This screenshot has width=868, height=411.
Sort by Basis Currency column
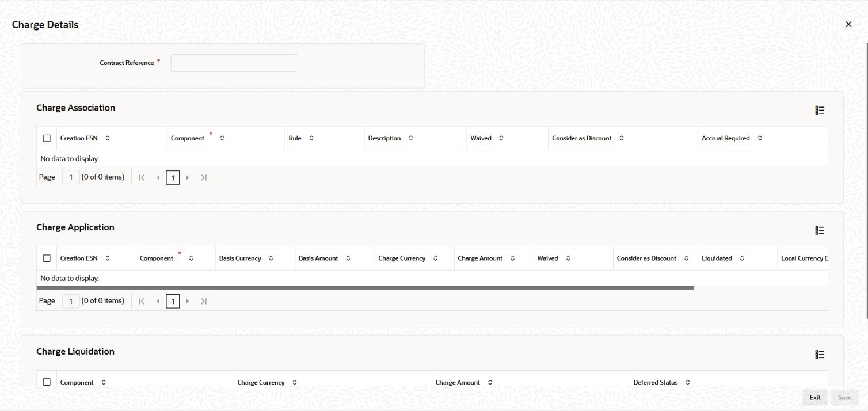(271, 258)
